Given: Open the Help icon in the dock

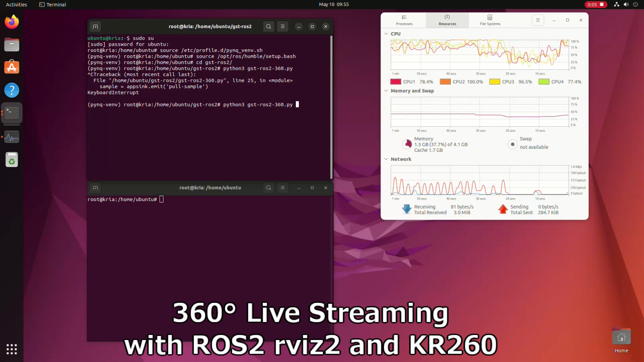Looking at the screenshot, I should click(12, 90).
